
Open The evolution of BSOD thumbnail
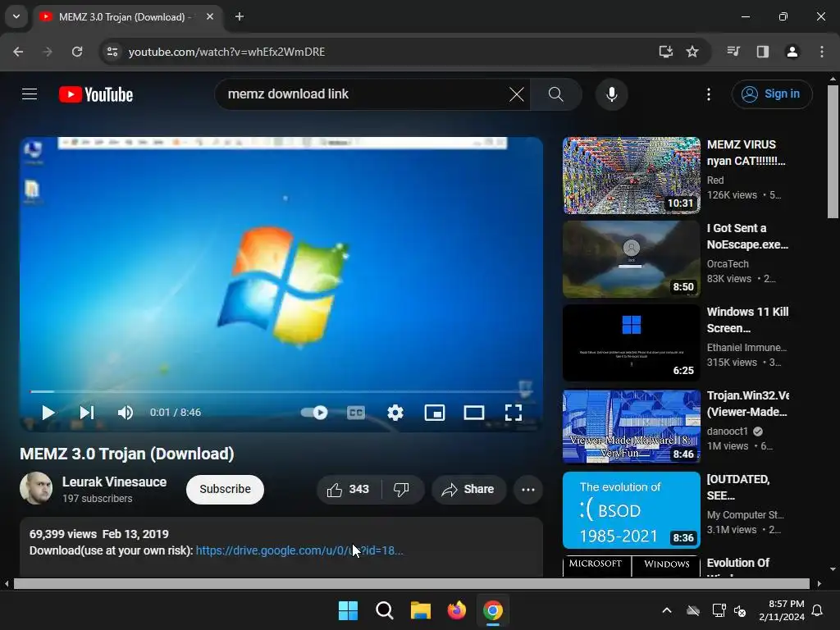[x=631, y=510]
